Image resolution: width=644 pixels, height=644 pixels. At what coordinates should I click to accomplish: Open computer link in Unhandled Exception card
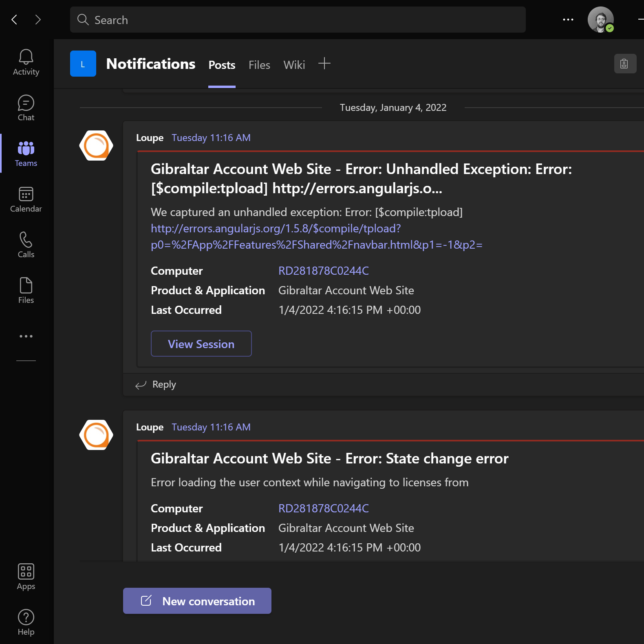tap(324, 271)
